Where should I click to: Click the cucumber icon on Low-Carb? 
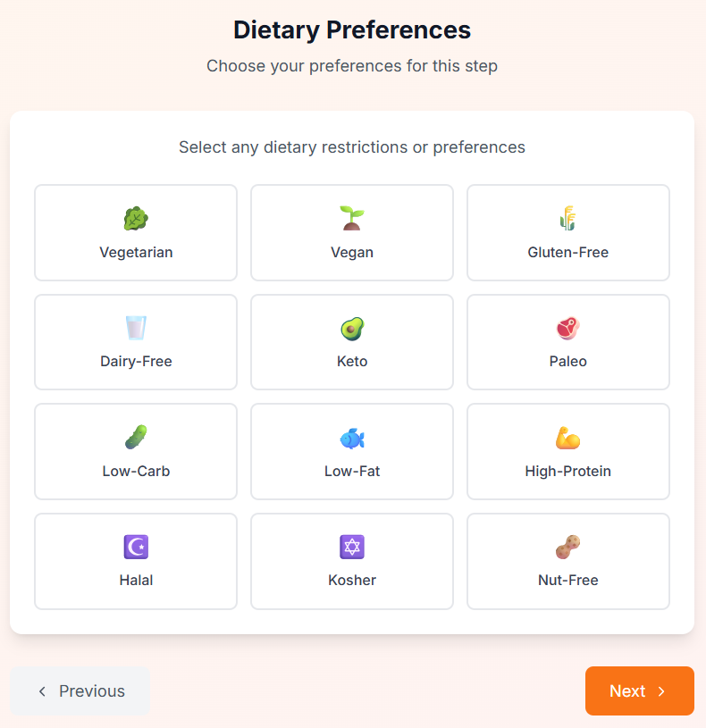(x=136, y=436)
